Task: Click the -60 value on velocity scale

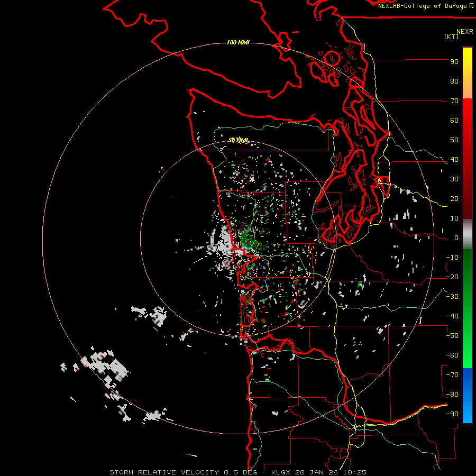Action: click(x=452, y=355)
